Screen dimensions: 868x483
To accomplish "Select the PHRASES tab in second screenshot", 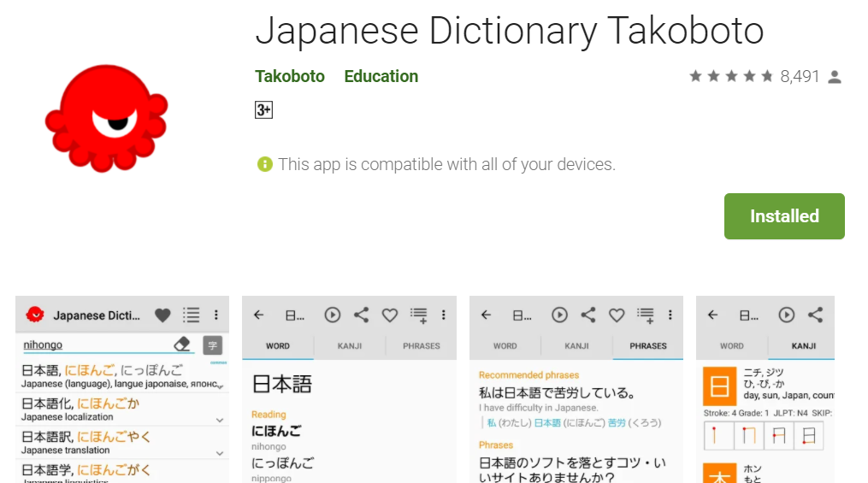I will (x=422, y=345).
